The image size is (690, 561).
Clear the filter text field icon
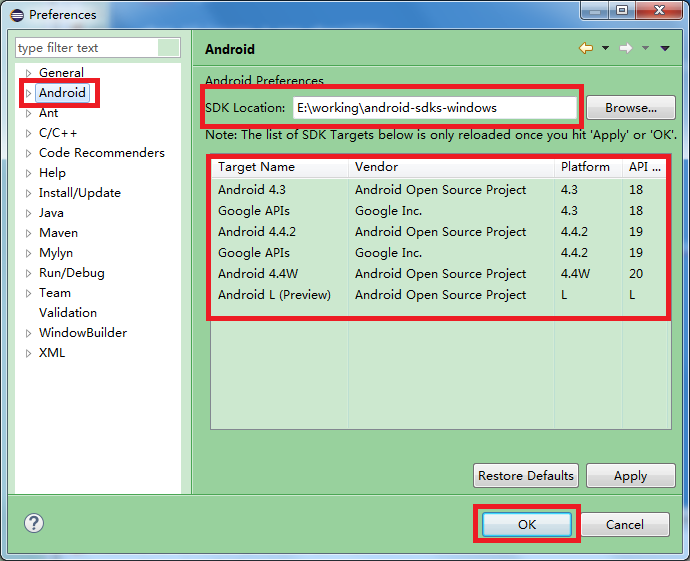pos(168,48)
